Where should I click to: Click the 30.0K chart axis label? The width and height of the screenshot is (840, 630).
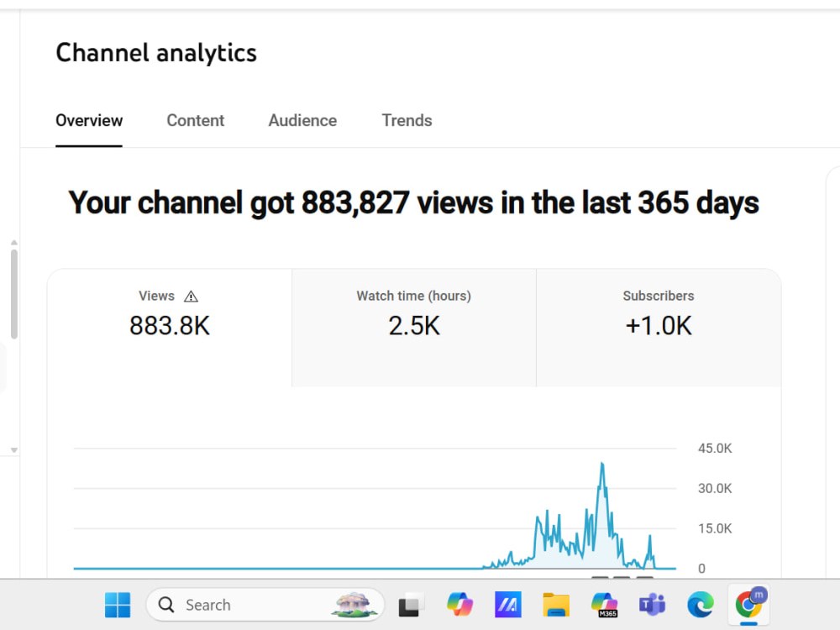715,489
